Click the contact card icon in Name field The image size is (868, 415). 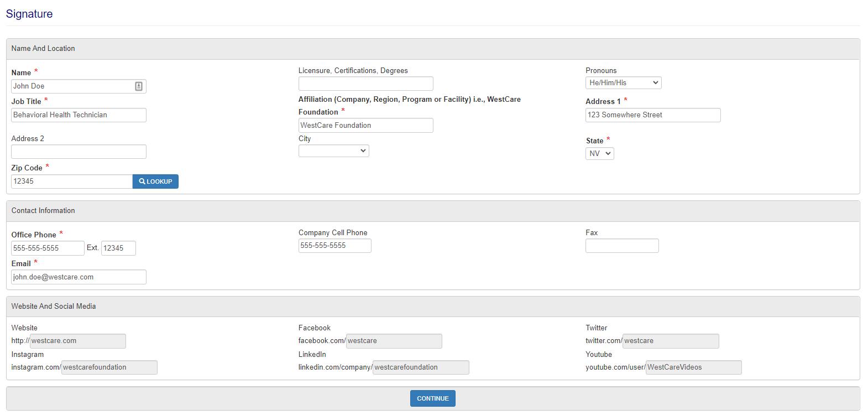coord(139,86)
